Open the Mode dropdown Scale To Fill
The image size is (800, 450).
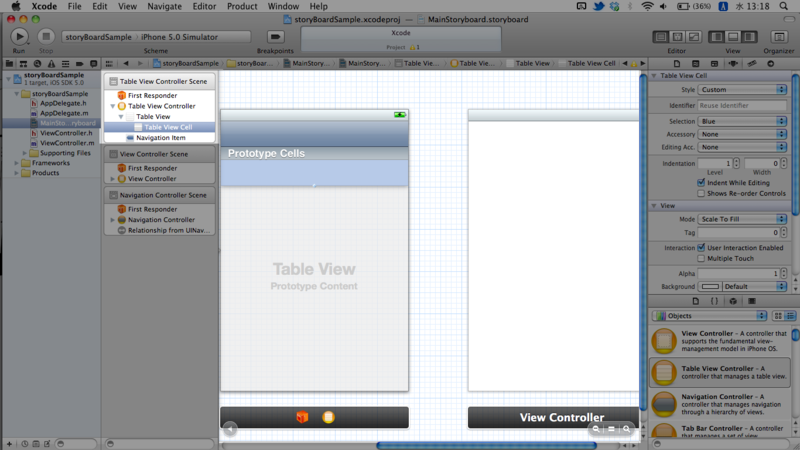742,219
